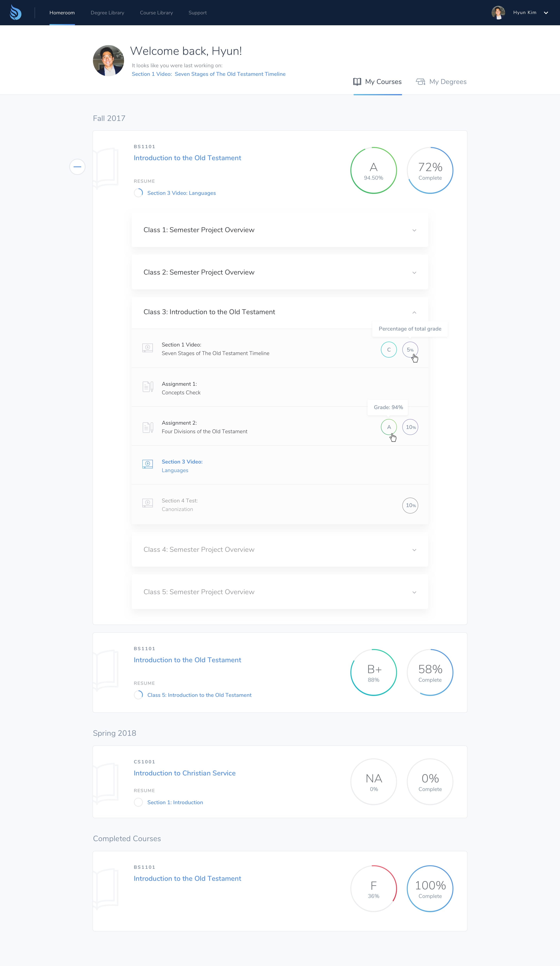
Task: Click the Class 1: Semester Project Overview title
Action: coord(199,230)
